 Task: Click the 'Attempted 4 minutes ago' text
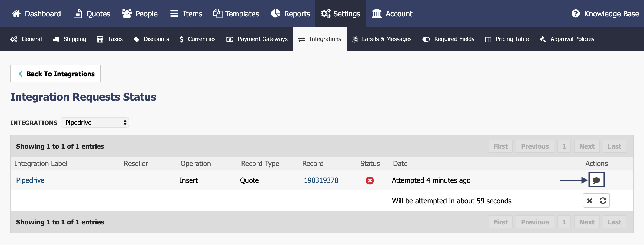click(431, 180)
